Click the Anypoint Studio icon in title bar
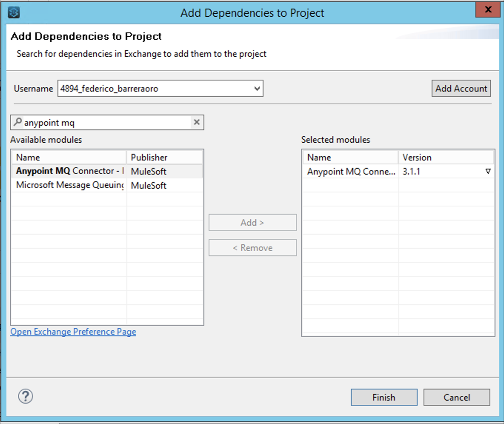 14,13
